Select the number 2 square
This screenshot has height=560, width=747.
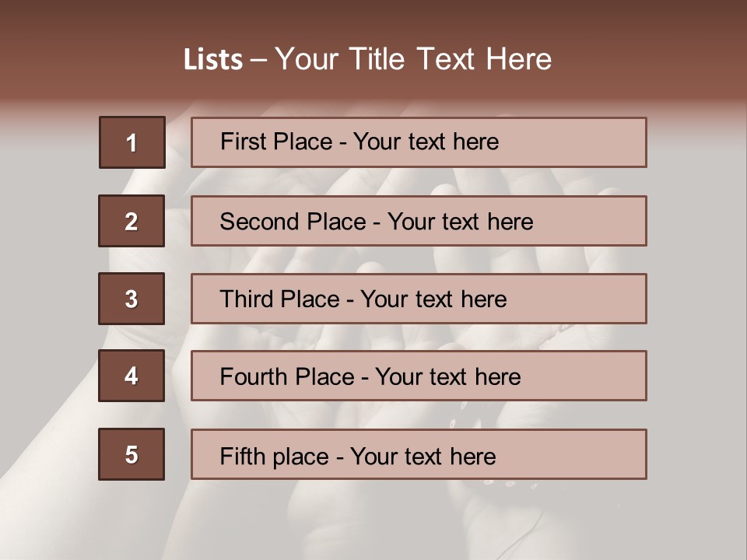pyautogui.click(x=132, y=221)
